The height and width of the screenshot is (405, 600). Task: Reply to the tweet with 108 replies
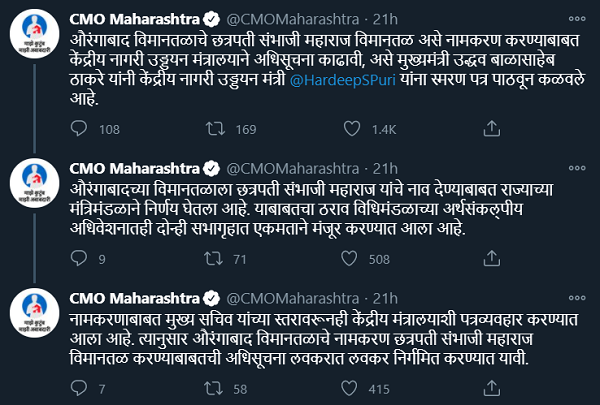point(78,127)
